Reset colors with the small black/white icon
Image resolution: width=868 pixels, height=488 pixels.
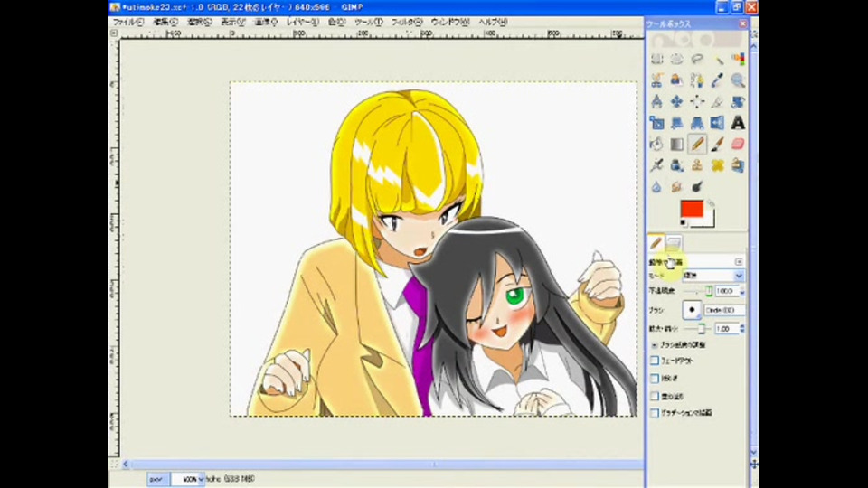pyautogui.click(x=684, y=223)
